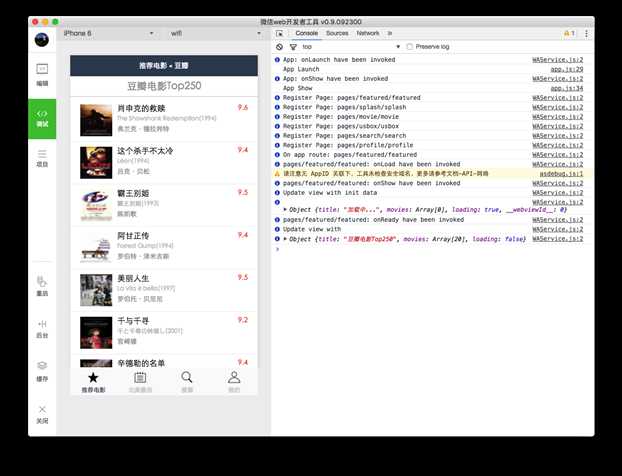Select the 美丽人生 movie title
The height and width of the screenshot is (476, 622).
(133, 278)
